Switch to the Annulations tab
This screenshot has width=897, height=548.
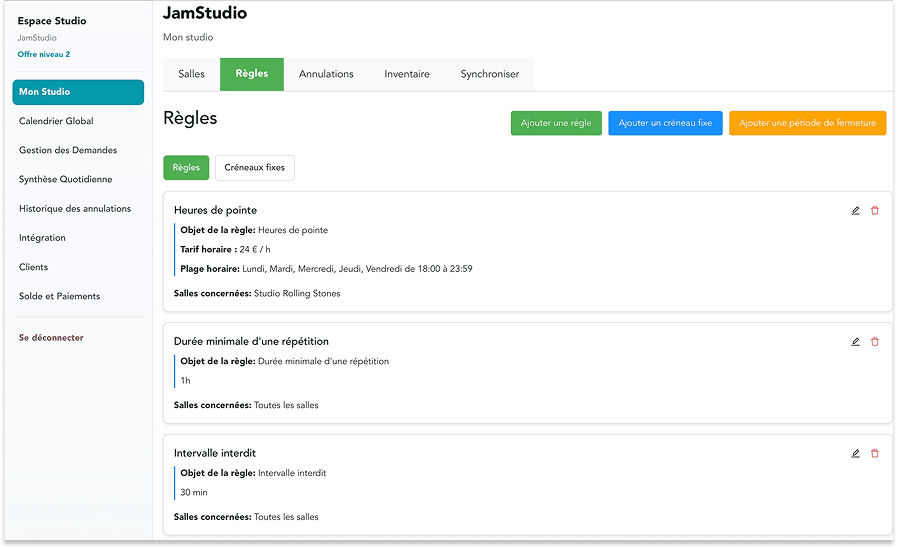(326, 74)
